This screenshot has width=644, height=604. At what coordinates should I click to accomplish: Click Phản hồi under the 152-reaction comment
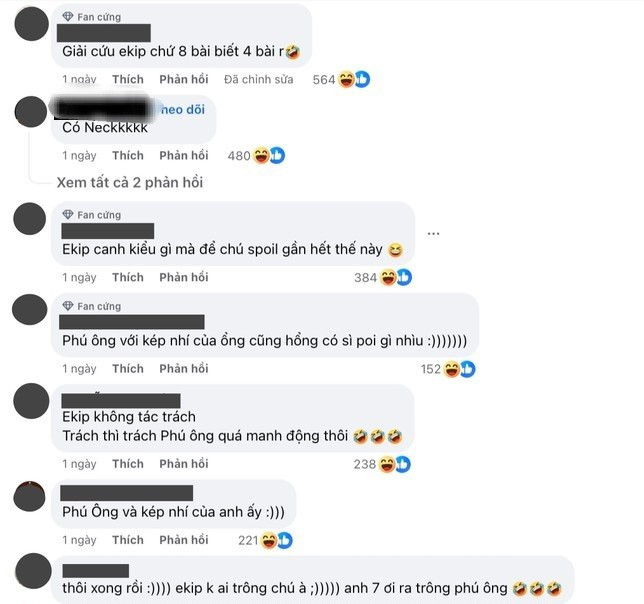[184, 369]
